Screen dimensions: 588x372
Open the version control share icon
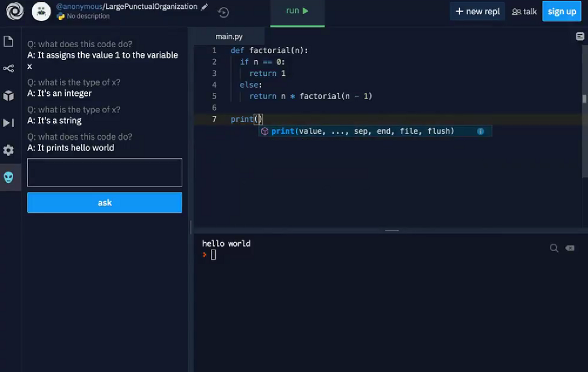[x=8, y=69]
